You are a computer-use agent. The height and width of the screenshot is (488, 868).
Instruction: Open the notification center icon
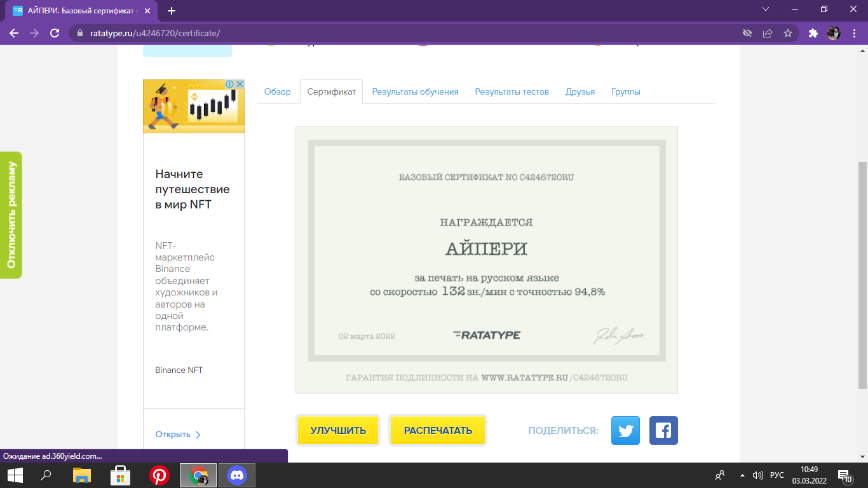845,476
